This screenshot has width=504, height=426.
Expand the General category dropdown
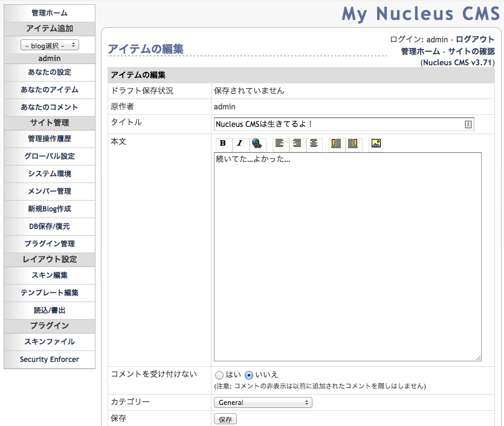[x=263, y=402]
